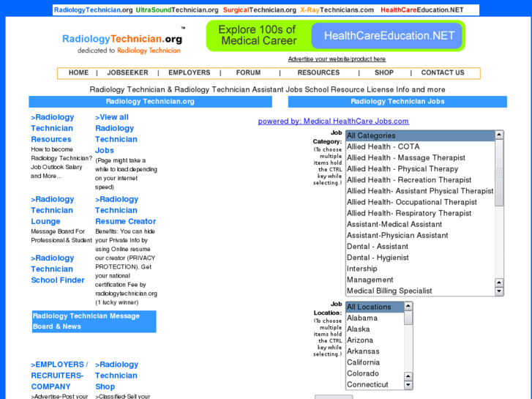The height and width of the screenshot is (399, 532).
Task: Select 'Allied Health - Recreation Therapist' category
Action: [420, 180]
